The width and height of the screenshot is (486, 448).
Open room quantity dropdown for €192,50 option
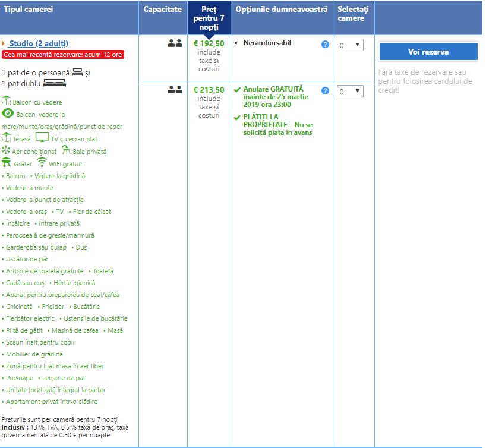(349, 45)
